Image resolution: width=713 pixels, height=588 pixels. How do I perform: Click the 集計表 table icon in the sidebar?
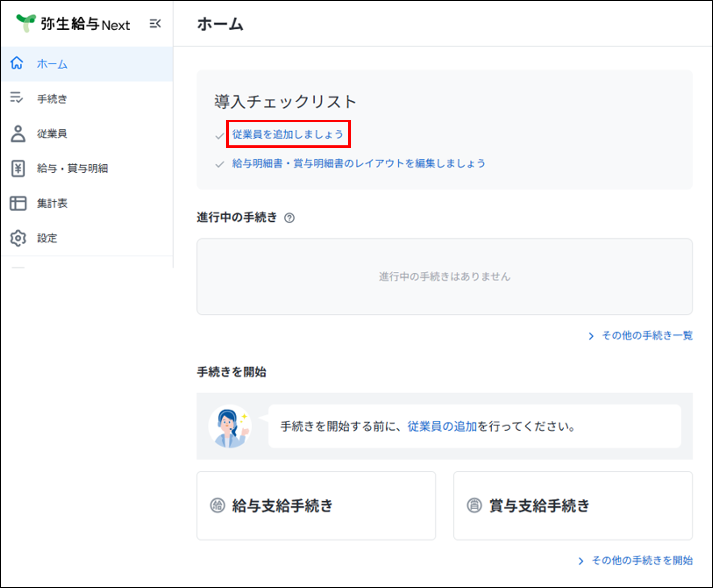click(x=18, y=203)
